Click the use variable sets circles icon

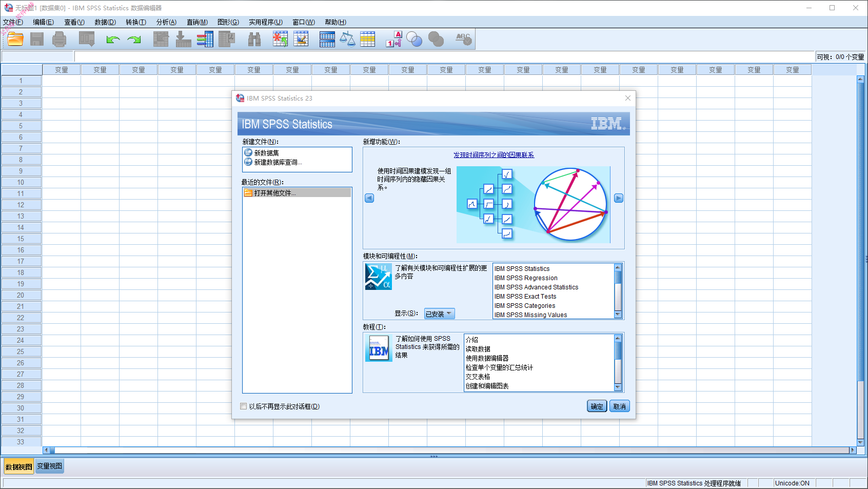click(x=414, y=39)
